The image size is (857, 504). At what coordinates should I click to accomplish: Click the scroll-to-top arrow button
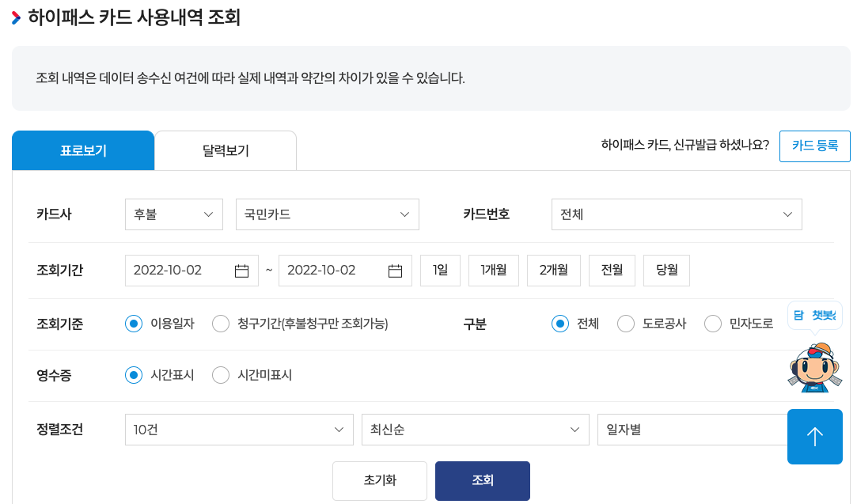[x=814, y=436]
